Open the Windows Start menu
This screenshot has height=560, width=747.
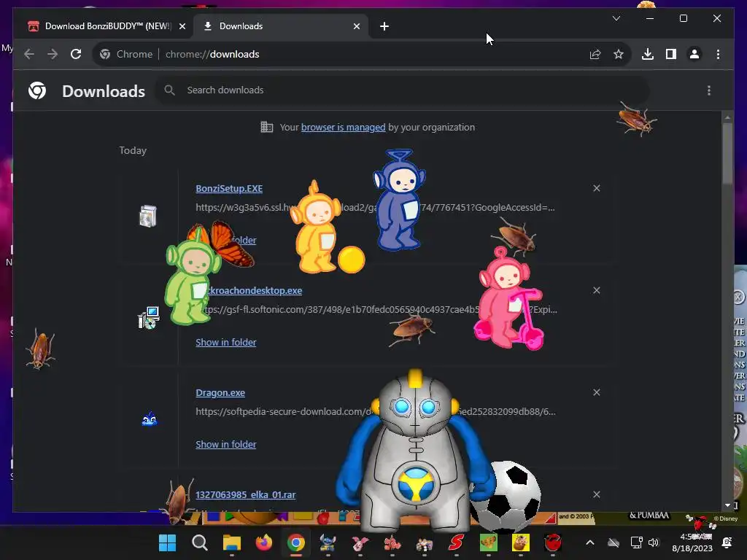[167, 542]
